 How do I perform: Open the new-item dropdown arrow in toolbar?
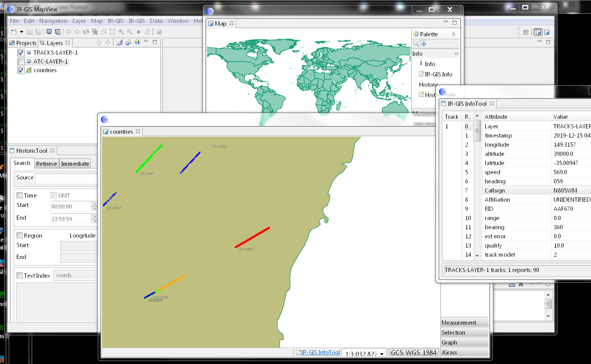pyautogui.click(x=21, y=32)
